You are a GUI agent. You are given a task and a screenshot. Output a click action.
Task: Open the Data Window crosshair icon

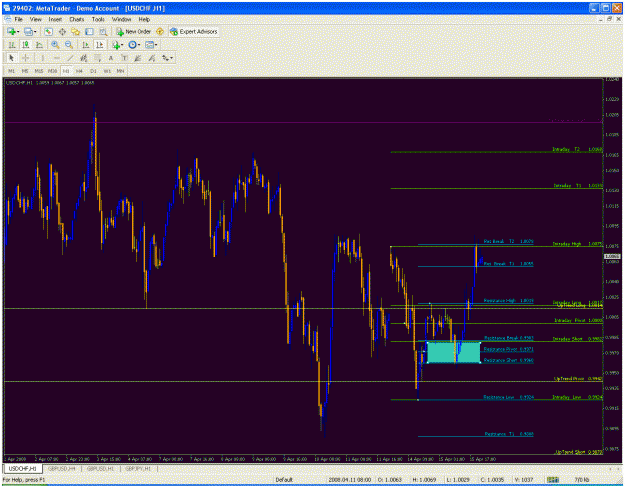click(62, 31)
